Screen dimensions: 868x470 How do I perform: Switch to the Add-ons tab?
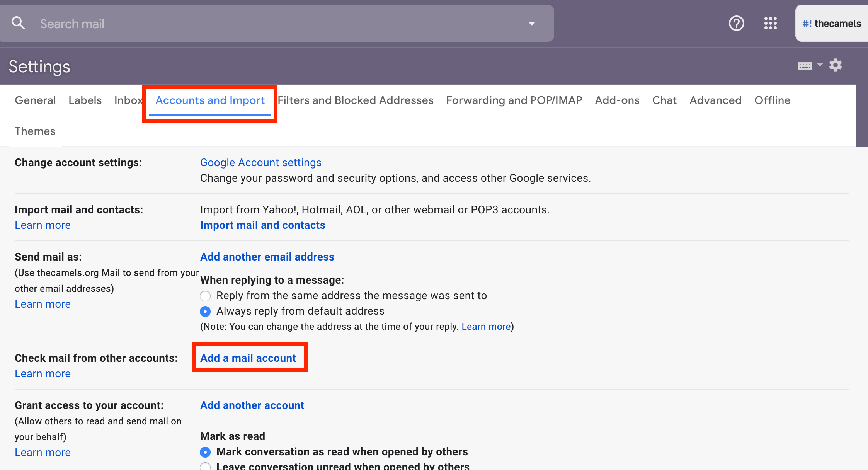pyautogui.click(x=617, y=100)
